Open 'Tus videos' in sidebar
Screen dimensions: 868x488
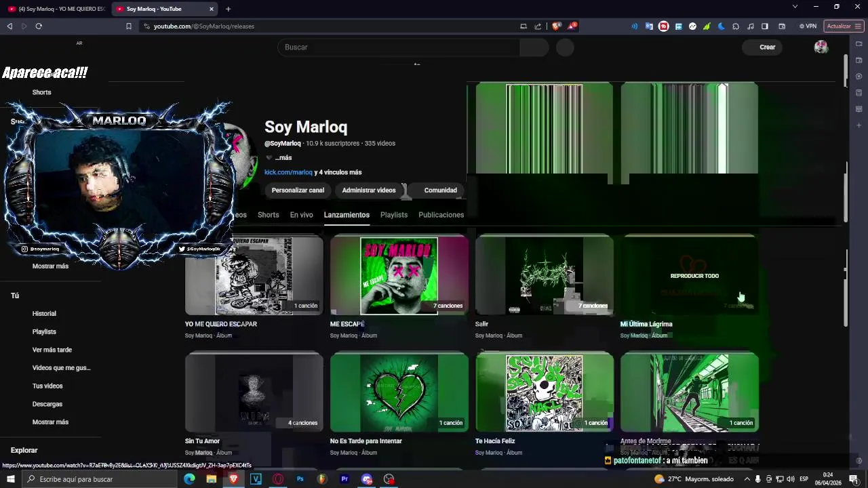pyautogui.click(x=47, y=386)
